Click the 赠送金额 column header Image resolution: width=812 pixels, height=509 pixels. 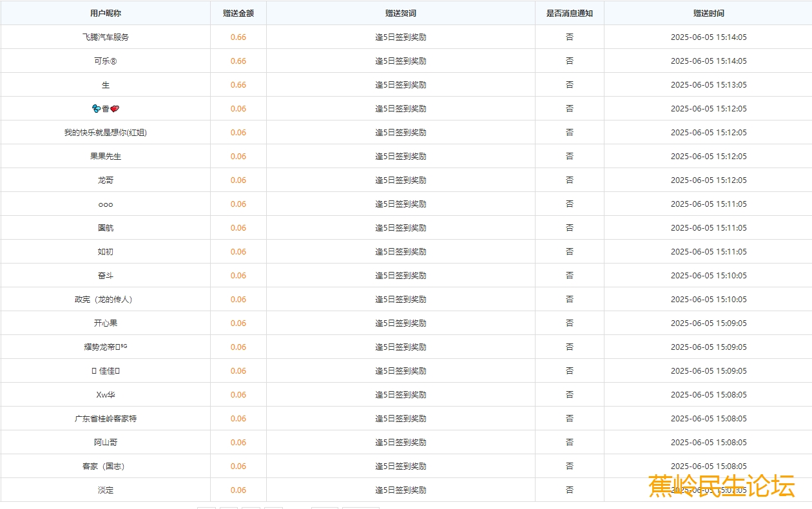[x=238, y=13]
